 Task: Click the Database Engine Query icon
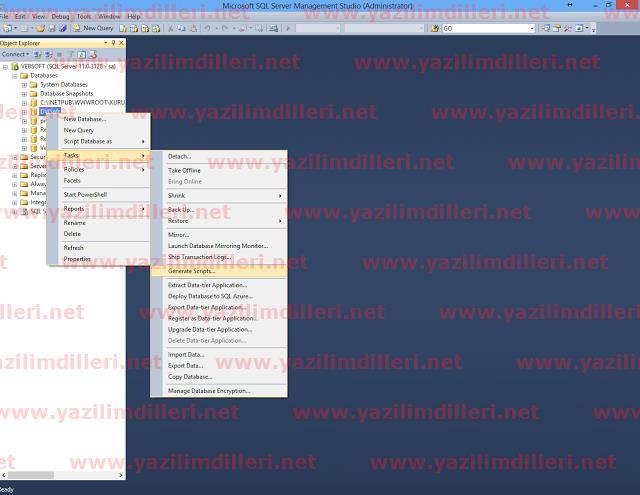123,29
